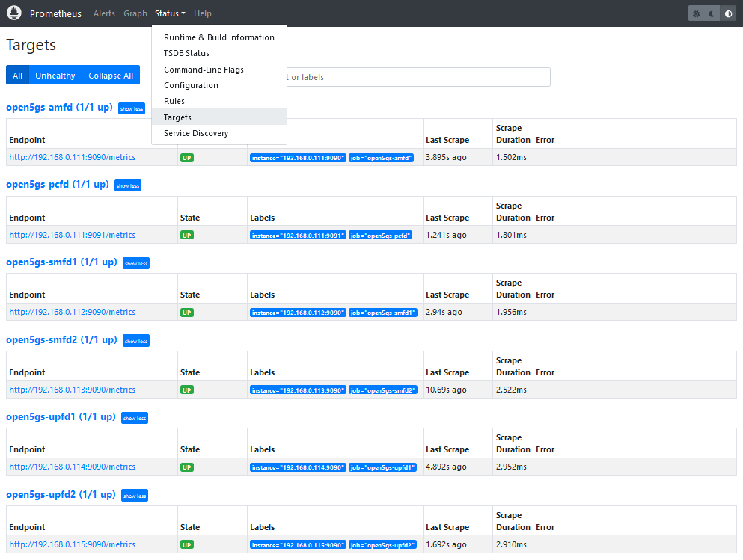The width and height of the screenshot is (743, 560).
Task: Click UP badge for open5gs-amfd
Action: [x=187, y=158]
